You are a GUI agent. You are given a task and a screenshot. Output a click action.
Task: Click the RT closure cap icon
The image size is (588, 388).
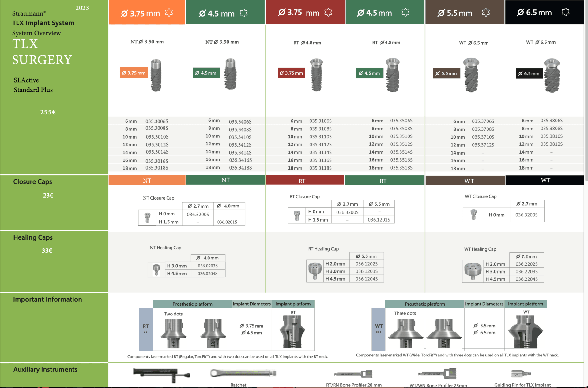coord(297,216)
